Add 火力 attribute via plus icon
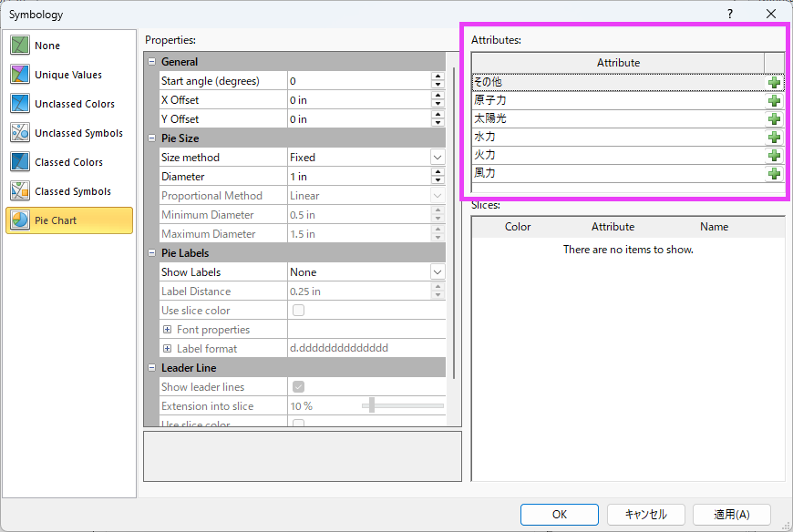 (x=774, y=155)
